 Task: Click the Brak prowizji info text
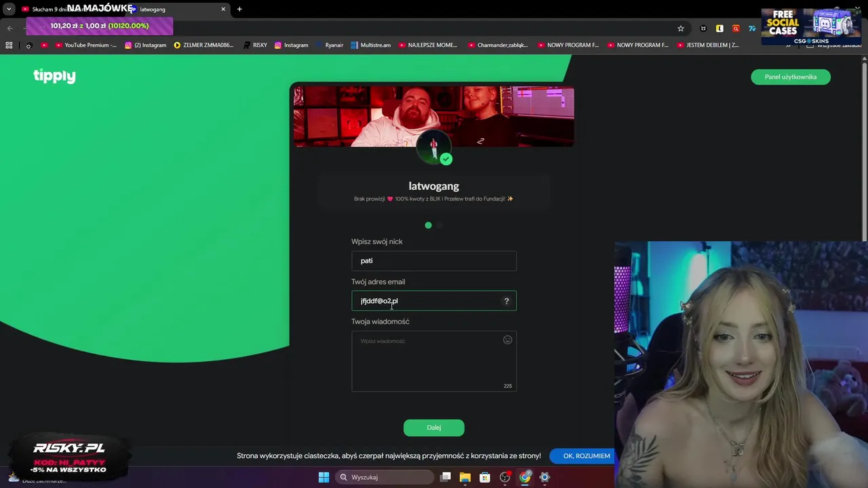click(x=433, y=199)
